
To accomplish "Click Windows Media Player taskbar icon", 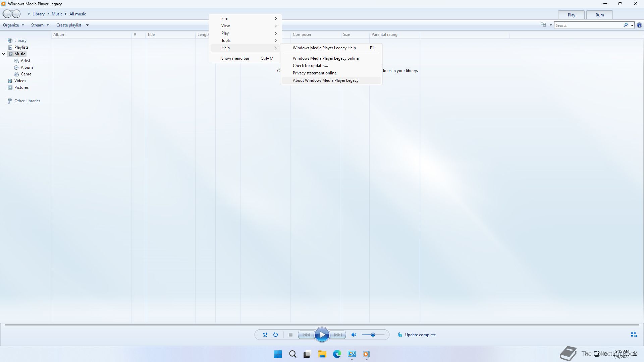I will [x=366, y=354].
